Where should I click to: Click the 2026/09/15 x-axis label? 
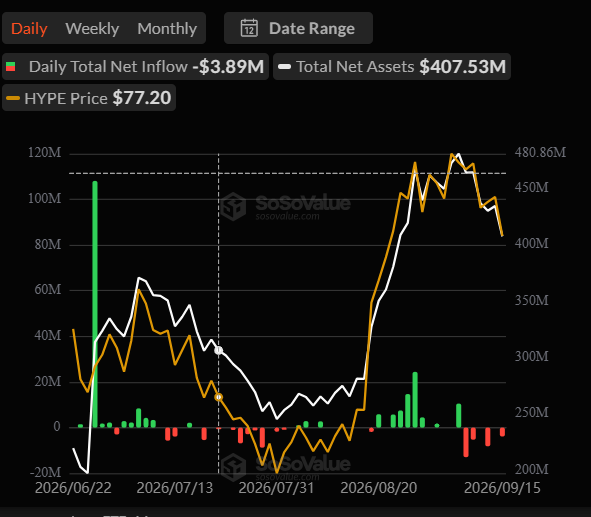pos(502,488)
